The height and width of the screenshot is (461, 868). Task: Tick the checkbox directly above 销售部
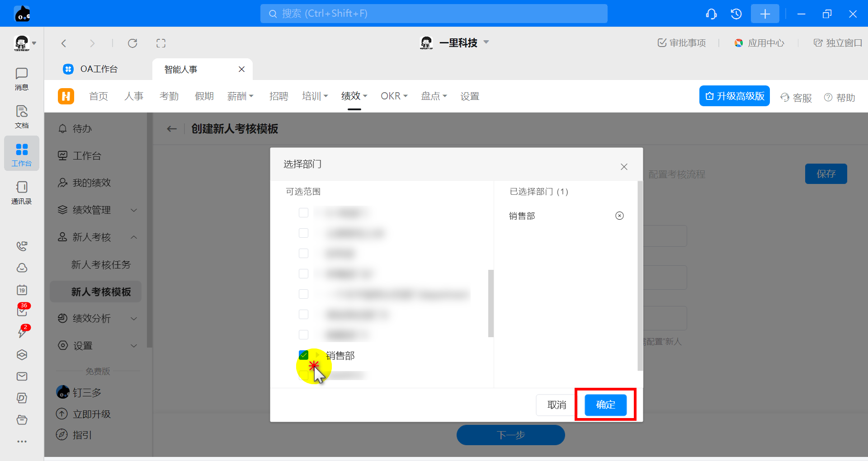click(x=304, y=334)
